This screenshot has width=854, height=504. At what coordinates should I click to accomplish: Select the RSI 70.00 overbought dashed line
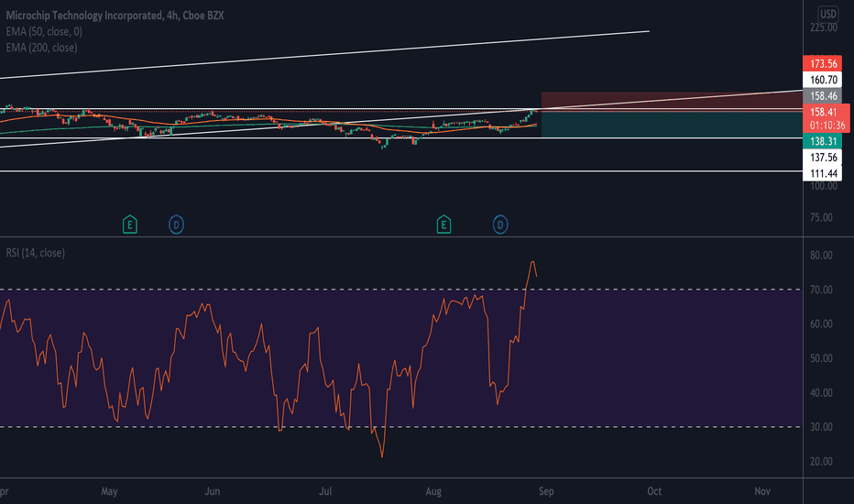click(x=400, y=290)
